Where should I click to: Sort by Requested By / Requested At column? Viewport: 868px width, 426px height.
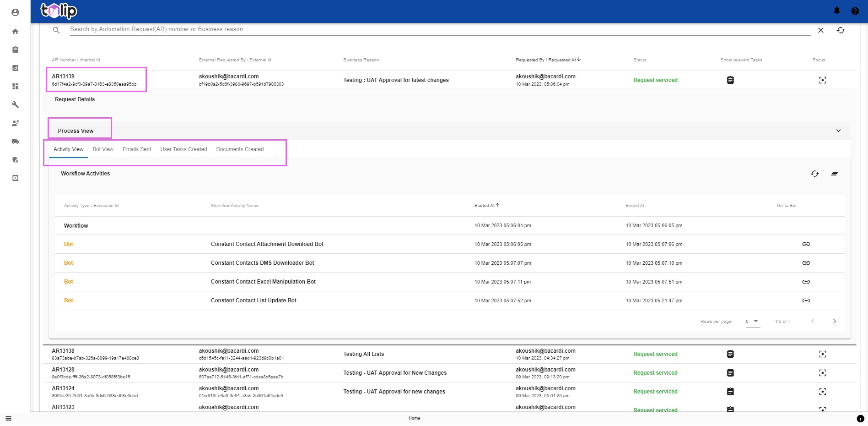tap(548, 60)
